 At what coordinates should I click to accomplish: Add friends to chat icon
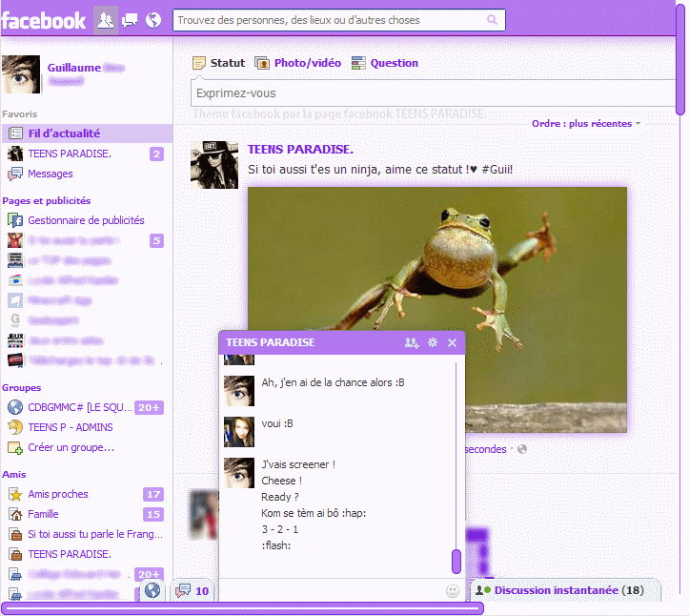pyautogui.click(x=412, y=342)
